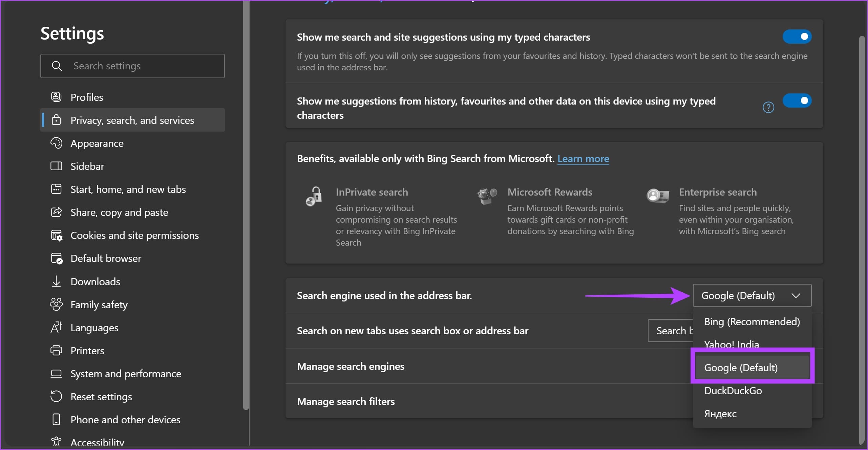Select Bing (Recommended) from the dropdown list
The image size is (868, 450).
pyautogui.click(x=752, y=321)
